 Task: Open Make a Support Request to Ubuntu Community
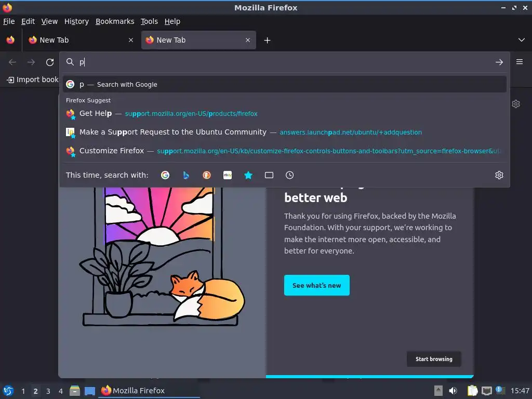285,132
